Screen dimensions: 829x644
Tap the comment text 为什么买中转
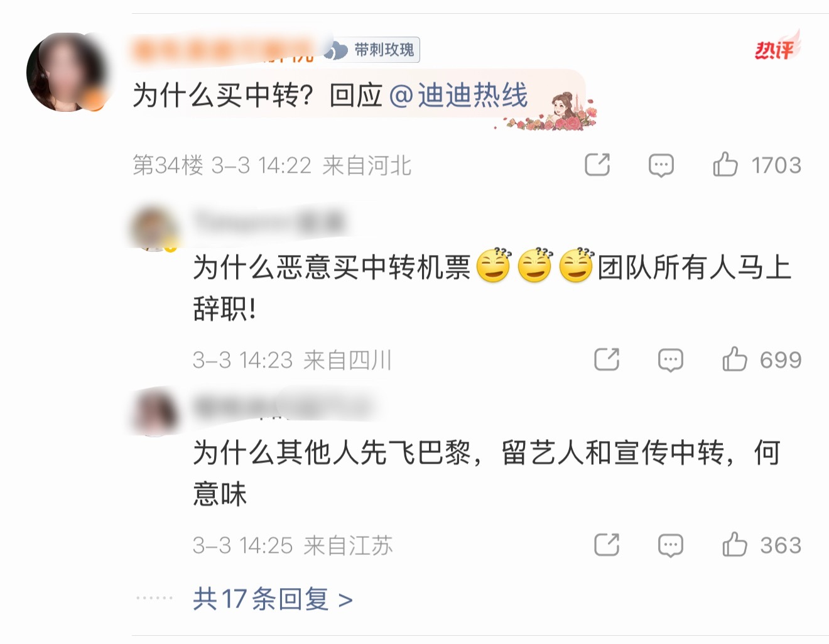click(x=223, y=96)
